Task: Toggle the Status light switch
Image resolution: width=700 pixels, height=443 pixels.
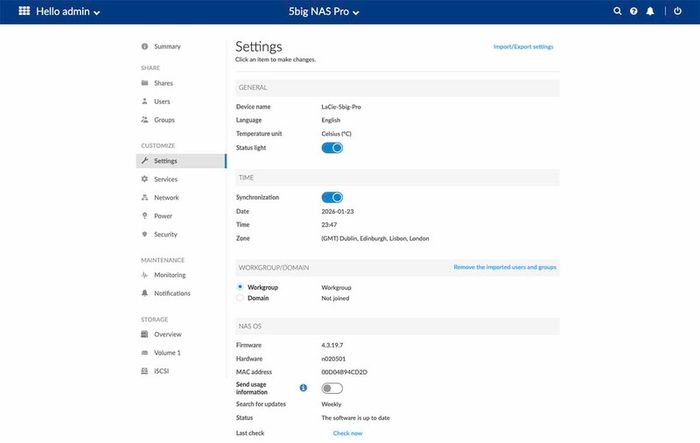Action: coord(332,148)
